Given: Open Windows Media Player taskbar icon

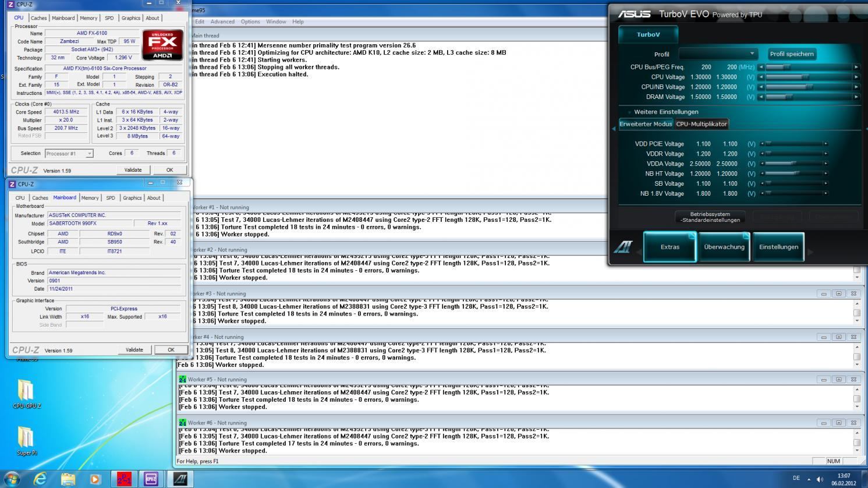Looking at the screenshot, I should [x=95, y=479].
